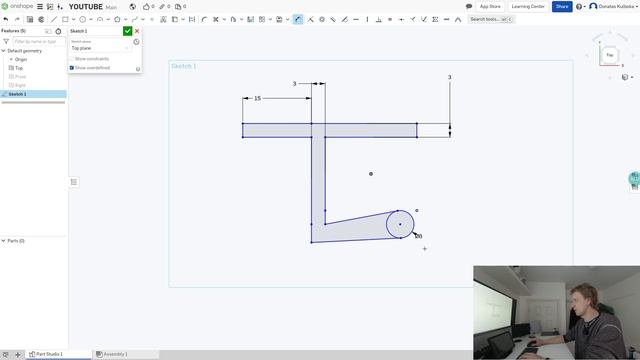Click the thumbs-up like icon
Viewport: 640px width, 360px height.
146,7
